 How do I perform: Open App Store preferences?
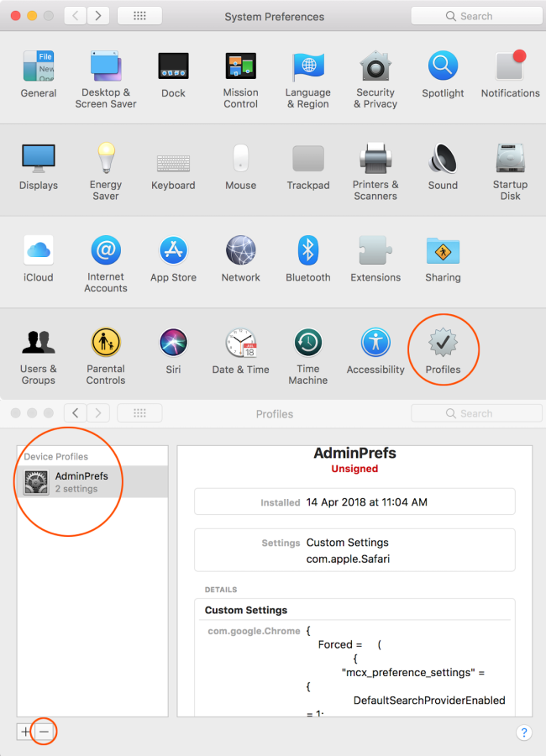tap(173, 259)
